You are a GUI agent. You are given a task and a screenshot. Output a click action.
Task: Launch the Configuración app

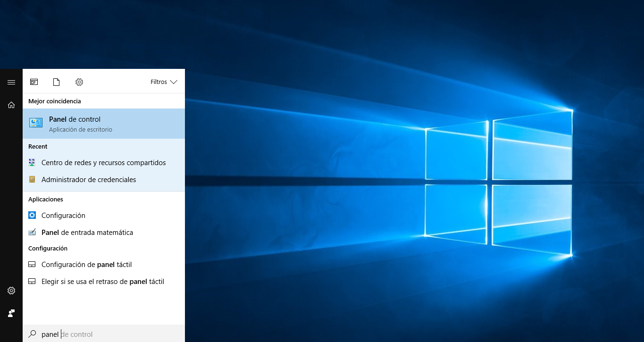[x=104, y=216]
